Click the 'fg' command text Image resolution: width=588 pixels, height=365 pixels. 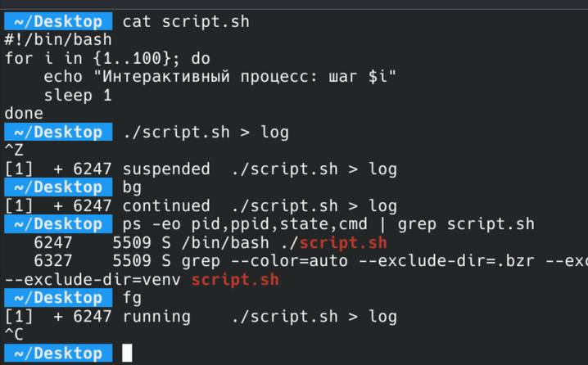point(132,298)
